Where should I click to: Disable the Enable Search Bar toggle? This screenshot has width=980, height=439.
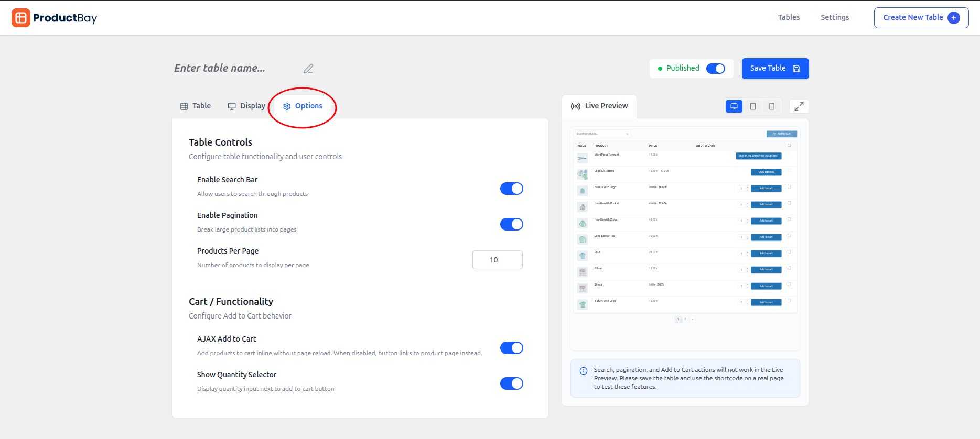coord(512,189)
